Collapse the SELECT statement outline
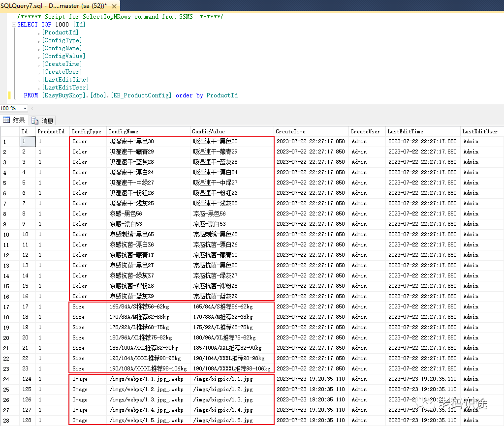This screenshot has height=426, width=504. pos(14,25)
